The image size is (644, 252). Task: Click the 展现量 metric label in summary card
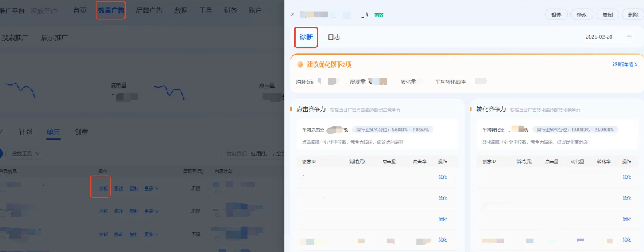coord(358,82)
